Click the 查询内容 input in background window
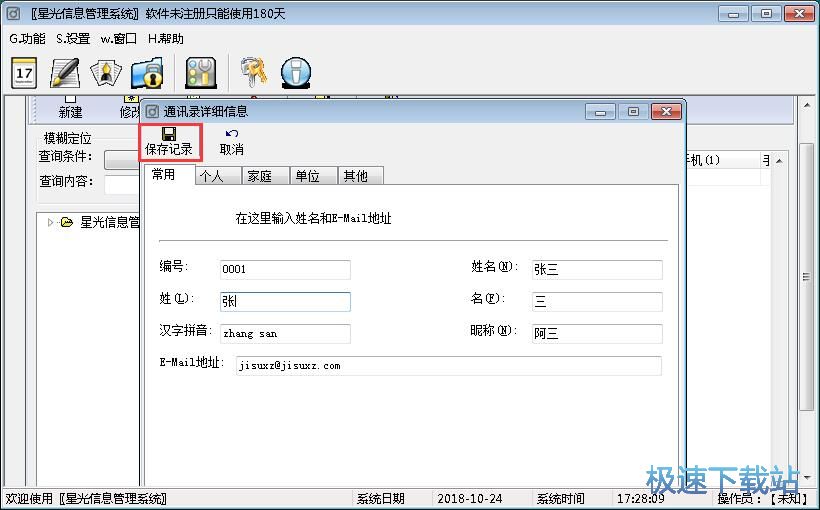Image resolution: width=820 pixels, height=510 pixels. point(122,185)
